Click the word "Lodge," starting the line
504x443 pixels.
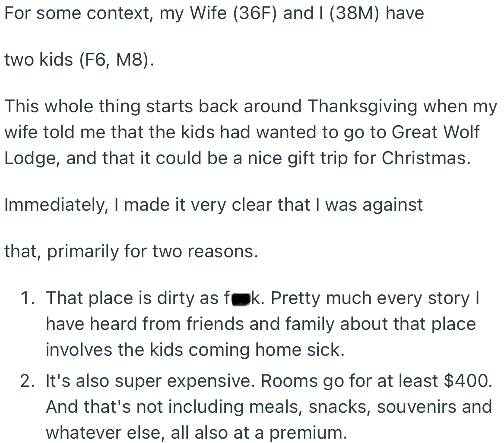(32, 158)
